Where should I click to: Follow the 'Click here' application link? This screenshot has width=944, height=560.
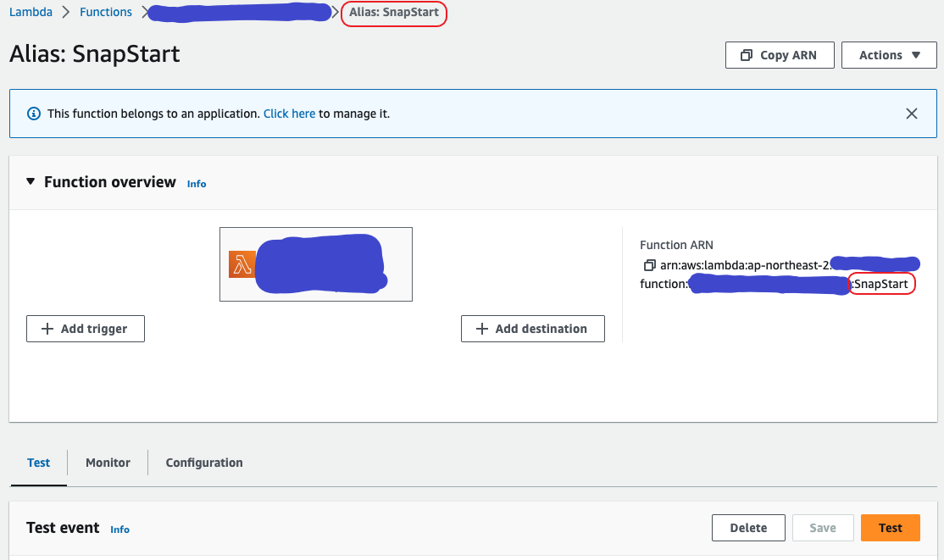(x=289, y=114)
